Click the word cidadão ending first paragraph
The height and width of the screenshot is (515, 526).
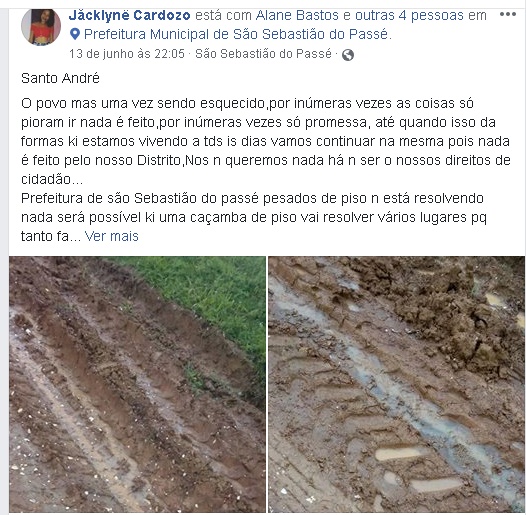coord(46,179)
